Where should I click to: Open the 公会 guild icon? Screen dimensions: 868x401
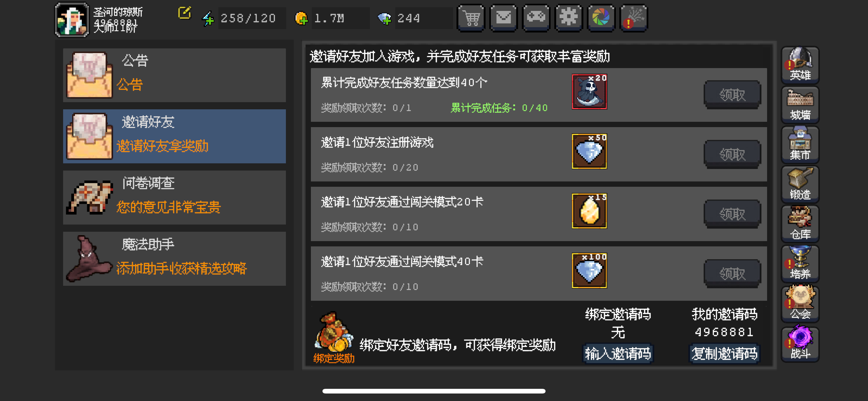pyautogui.click(x=800, y=303)
